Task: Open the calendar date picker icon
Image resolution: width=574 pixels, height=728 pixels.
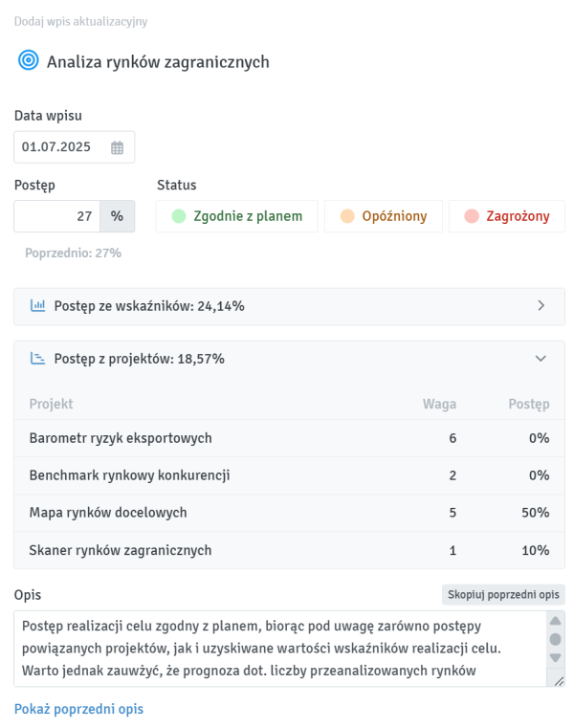Action: pos(118,147)
